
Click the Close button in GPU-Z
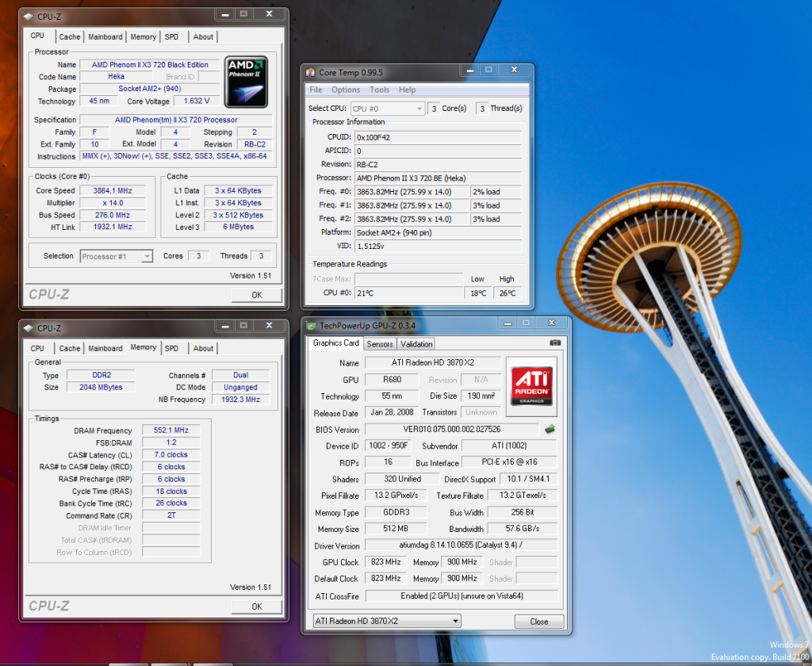(x=539, y=622)
